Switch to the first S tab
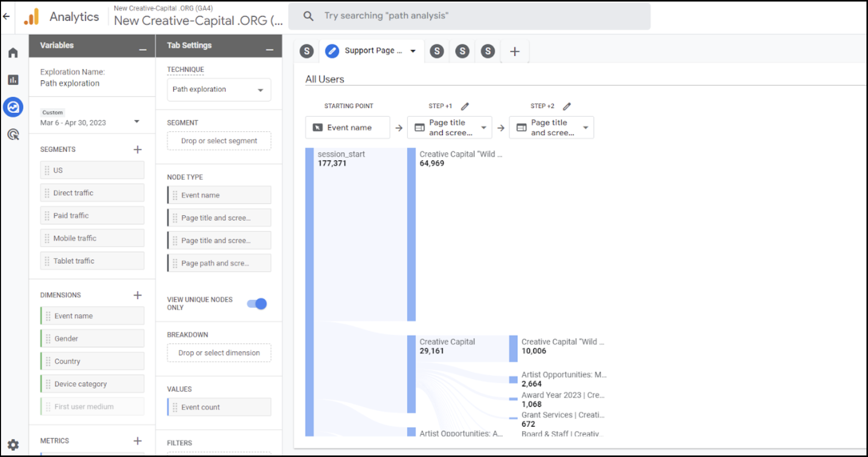The height and width of the screenshot is (457, 868). point(307,51)
